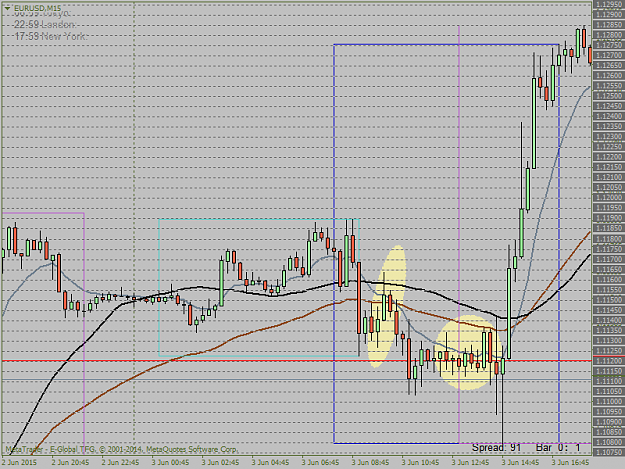Screen dimensions: 625x469
Task: Click the 3 Jun 08:45 time label
Action: [x=370, y=463]
